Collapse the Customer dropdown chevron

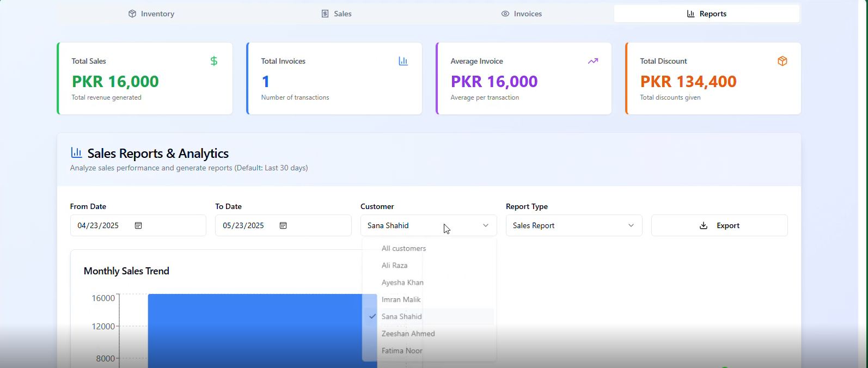coord(486,225)
